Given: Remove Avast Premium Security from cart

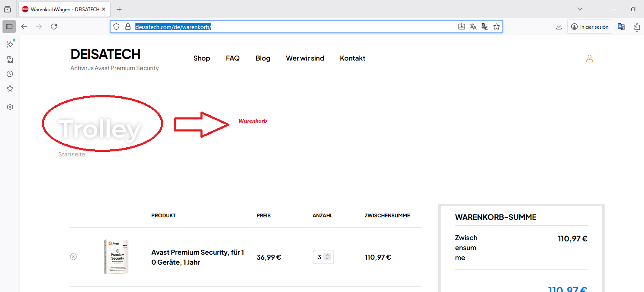Looking at the screenshot, I should pos(73,257).
